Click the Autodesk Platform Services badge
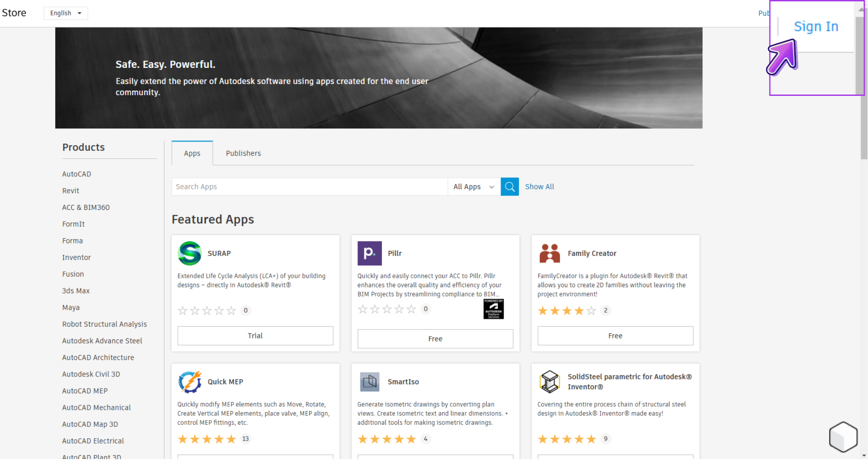The width and height of the screenshot is (868, 460). [493, 309]
